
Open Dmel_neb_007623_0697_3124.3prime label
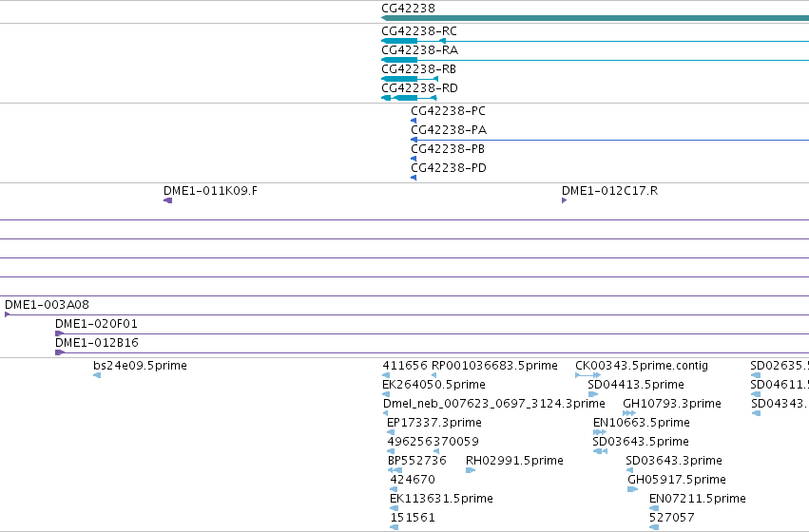pyautogui.click(x=493, y=404)
